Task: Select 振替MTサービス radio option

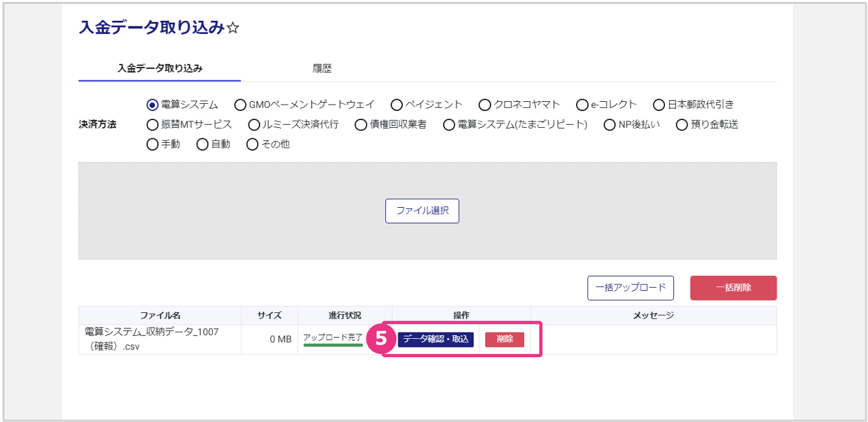Action: (153, 125)
